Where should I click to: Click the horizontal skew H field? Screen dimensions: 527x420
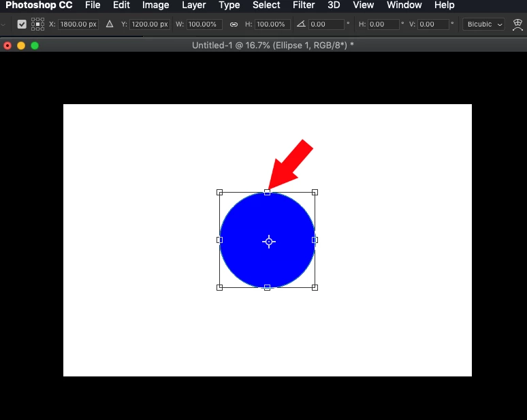383,25
